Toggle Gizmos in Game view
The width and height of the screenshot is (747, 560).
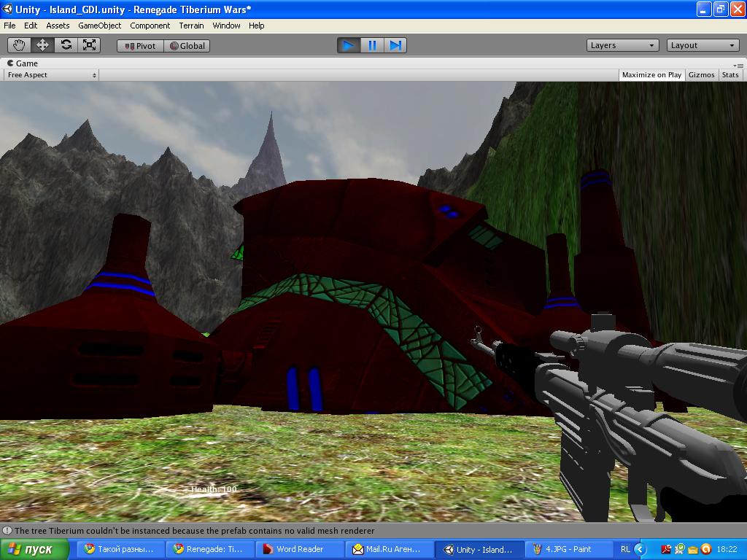coord(701,75)
